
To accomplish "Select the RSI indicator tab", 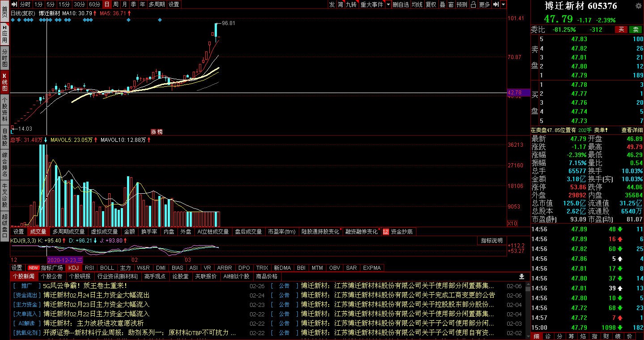I will coord(89,268).
